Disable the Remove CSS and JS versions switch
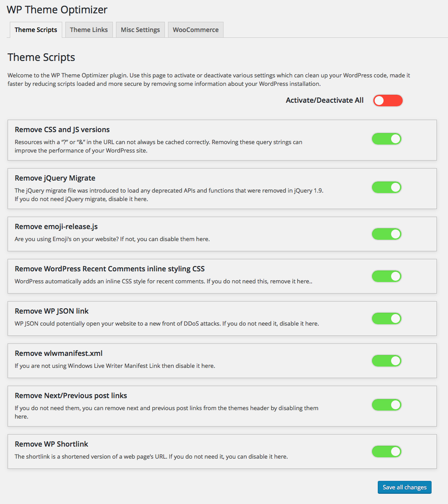The image size is (448, 504). click(386, 139)
